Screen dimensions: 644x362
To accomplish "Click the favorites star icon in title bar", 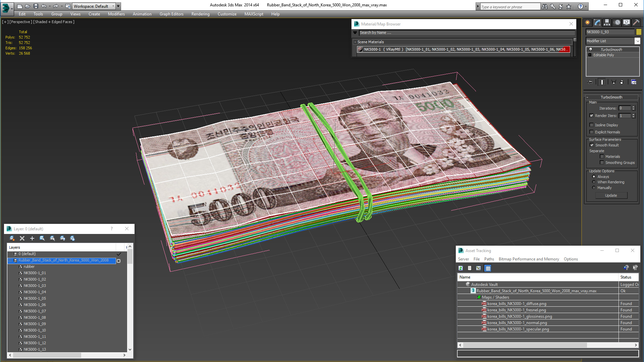I will (569, 6).
